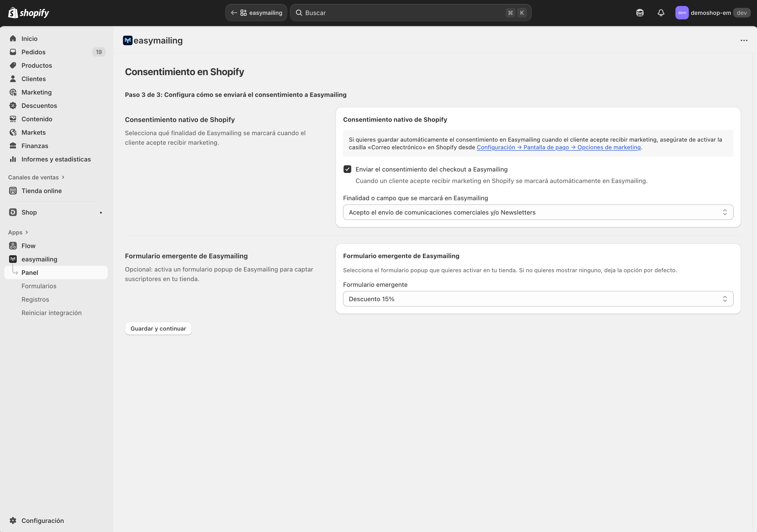The width and height of the screenshot is (757, 532).
Task: Open the demoshop-em account menu
Action: click(712, 13)
